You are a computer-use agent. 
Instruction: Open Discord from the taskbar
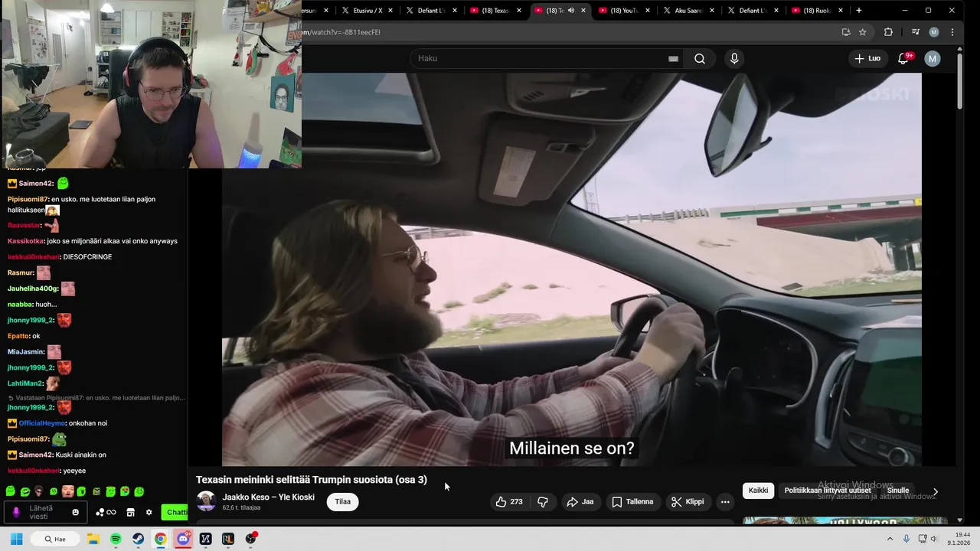184,539
